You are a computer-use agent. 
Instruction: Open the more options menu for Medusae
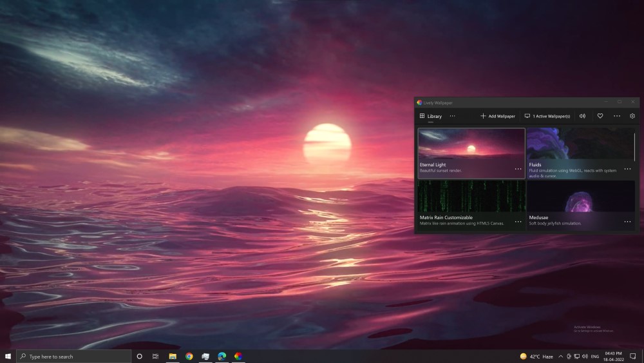coord(627,222)
